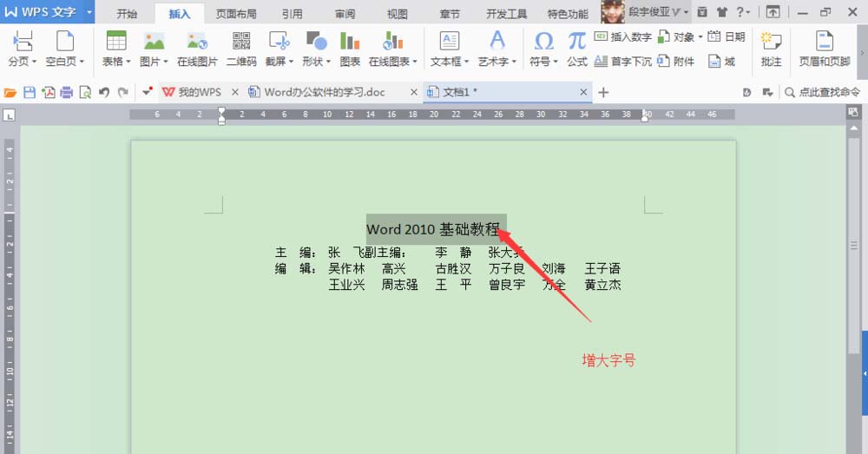Expand the 艺术字 dropdown arrow
This screenshot has height=454, width=868.
[x=514, y=62]
